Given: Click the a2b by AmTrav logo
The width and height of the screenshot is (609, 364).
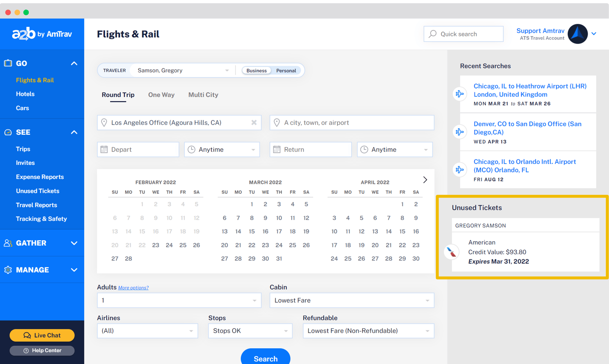Looking at the screenshot, I should 42,34.
